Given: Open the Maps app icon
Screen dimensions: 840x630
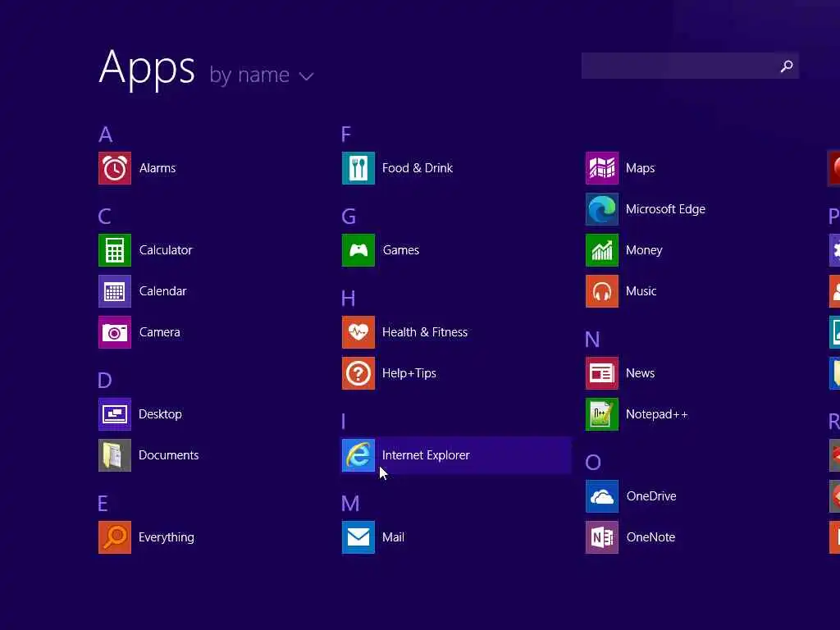Looking at the screenshot, I should pos(602,168).
